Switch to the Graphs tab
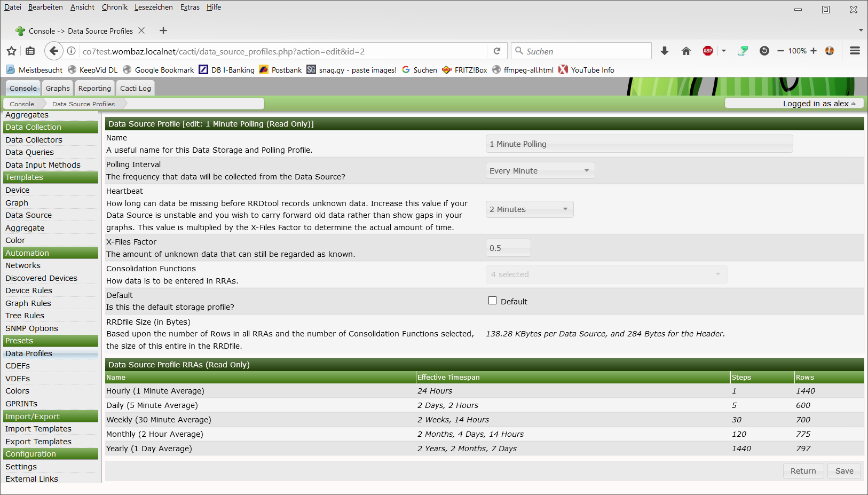The image size is (868, 495). pos(58,88)
